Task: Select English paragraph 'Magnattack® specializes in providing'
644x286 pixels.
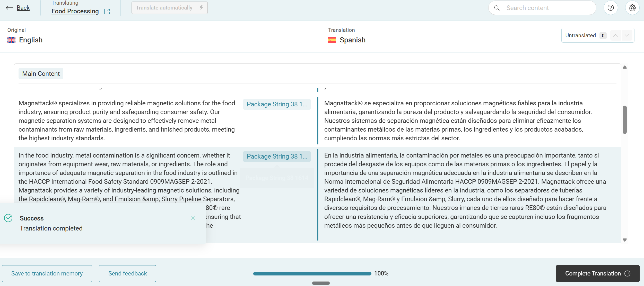Action: tap(127, 121)
